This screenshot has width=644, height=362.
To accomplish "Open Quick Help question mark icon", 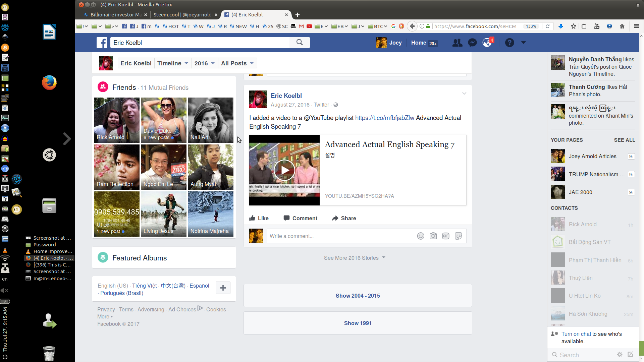I will click(x=509, y=43).
